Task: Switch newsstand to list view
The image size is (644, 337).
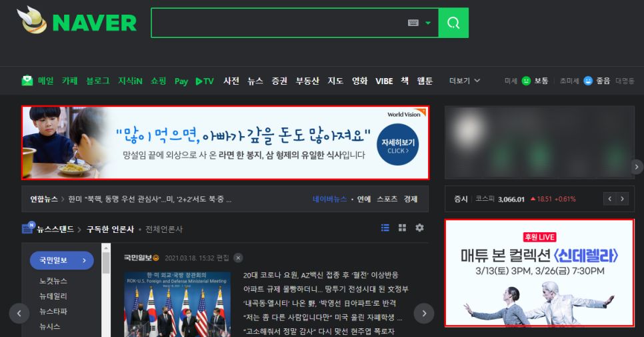Action: click(385, 228)
